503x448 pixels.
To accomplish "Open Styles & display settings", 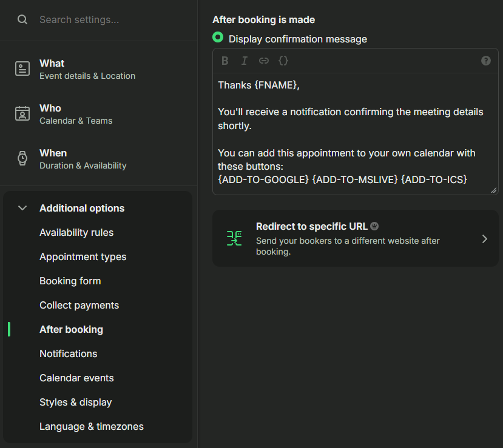I will (76, 403).
